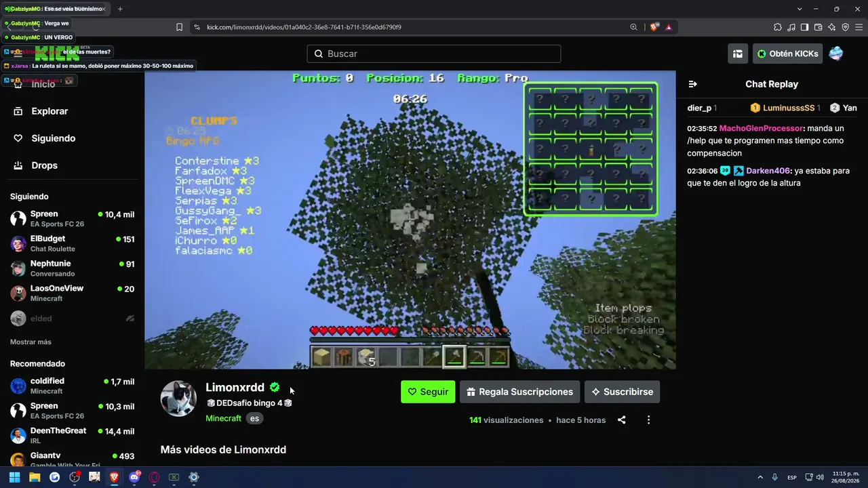
Task: Open the three-dot video options menu
Action: [x=648, y=420]
